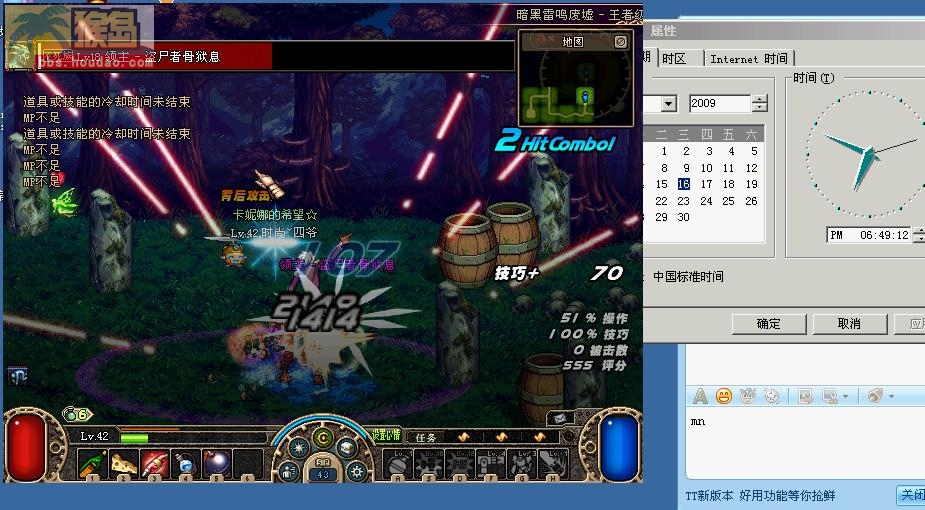Screen dimensions: 925x510
Task: Click the boss portrait beside the health bar
Action: [19, 55]
